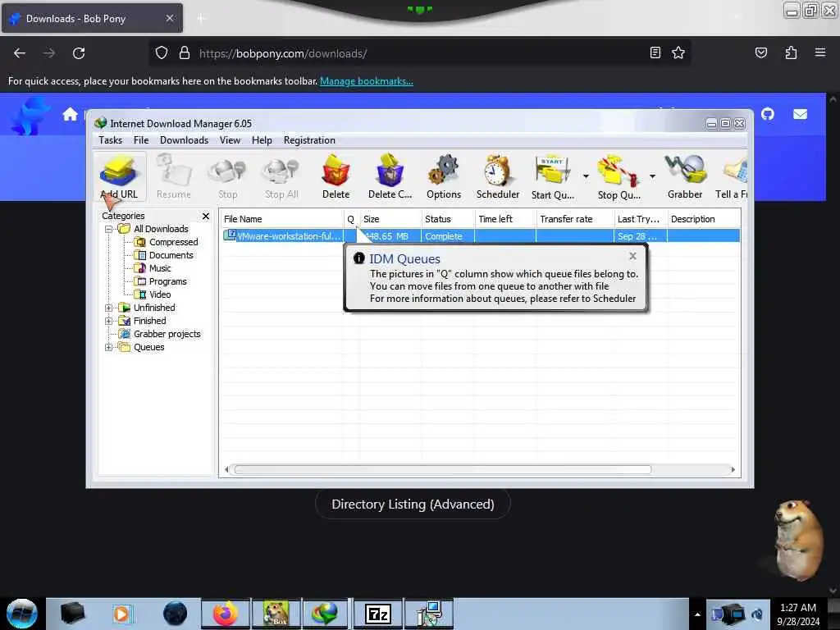Click the Save to Pocket icon
Viewport: 840px width, 630px height.
760,52
